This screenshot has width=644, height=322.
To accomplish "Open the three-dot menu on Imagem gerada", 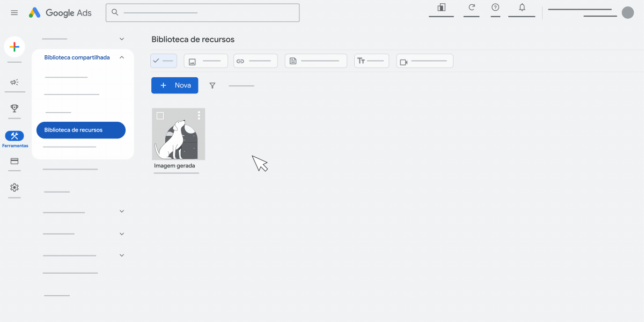I will coord(198,115).
